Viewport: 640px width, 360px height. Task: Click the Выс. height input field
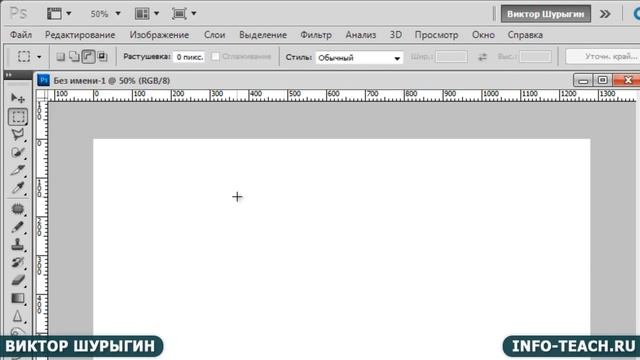point(536,57)
